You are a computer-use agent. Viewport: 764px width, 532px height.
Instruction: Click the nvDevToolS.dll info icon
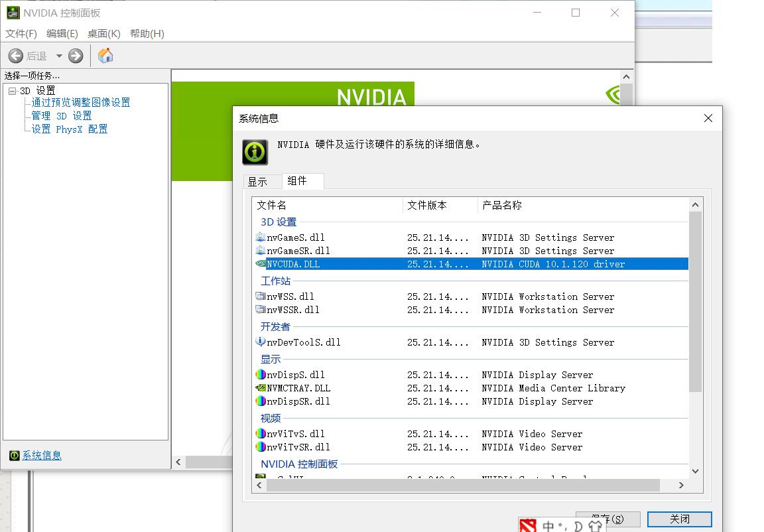tap(261, 342)
